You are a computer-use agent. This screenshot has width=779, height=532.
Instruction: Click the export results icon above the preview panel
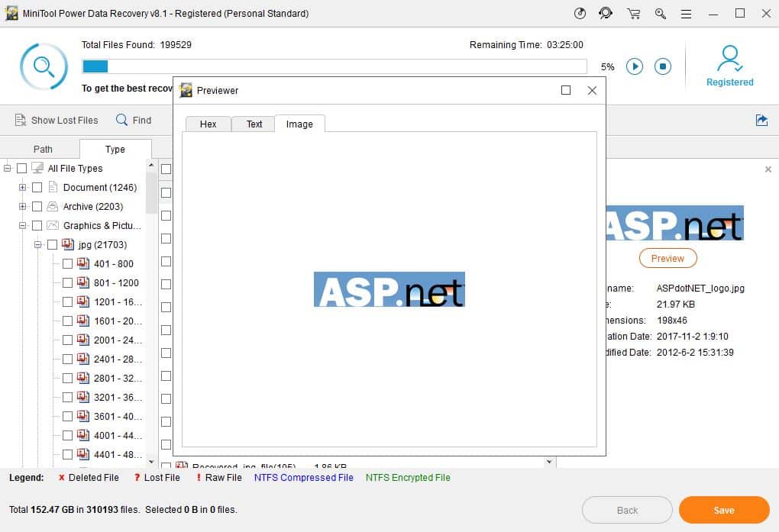click(761, 120)
